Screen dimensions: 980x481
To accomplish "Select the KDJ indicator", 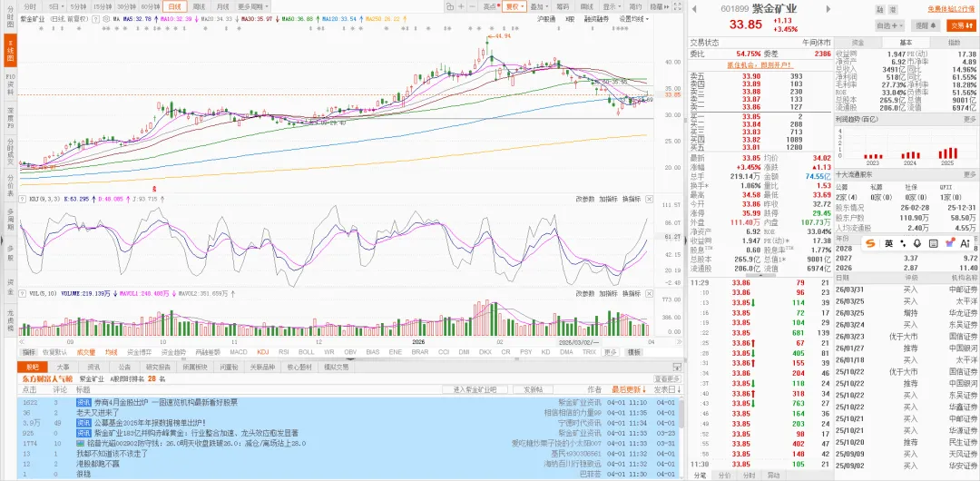I will tap(263, 352).
